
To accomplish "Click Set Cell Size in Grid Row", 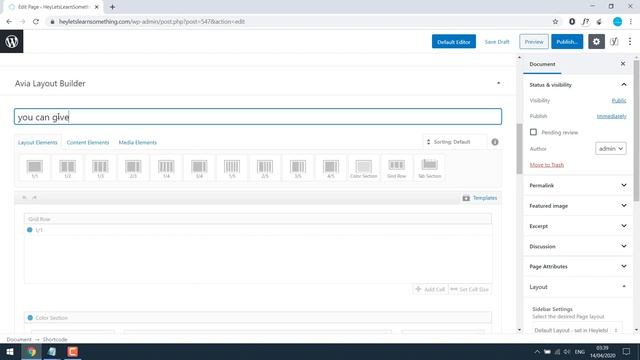I will [x=469, y=289].
